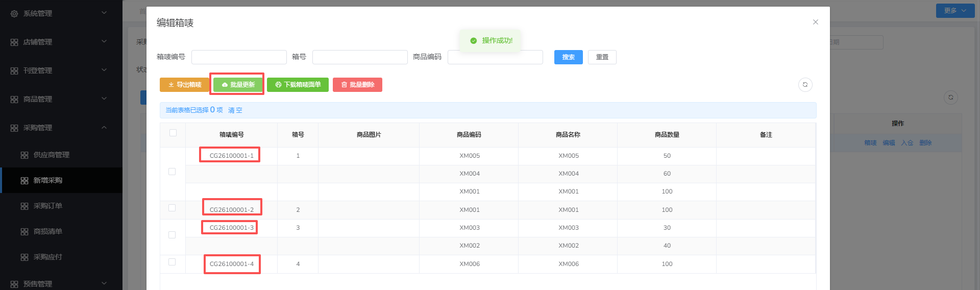Select checkbox for row CG26100001-2
The height and width of the screenshot is (290, 980).
(x=172, y=208)
